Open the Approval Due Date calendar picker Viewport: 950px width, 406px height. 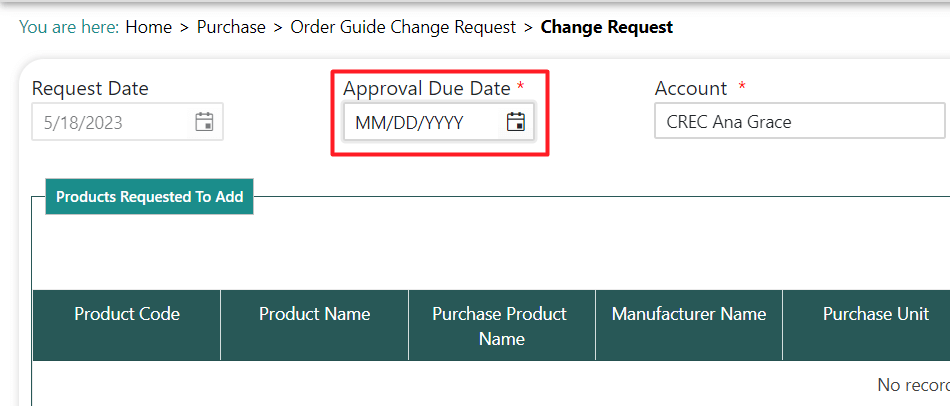tap(516, 123)
